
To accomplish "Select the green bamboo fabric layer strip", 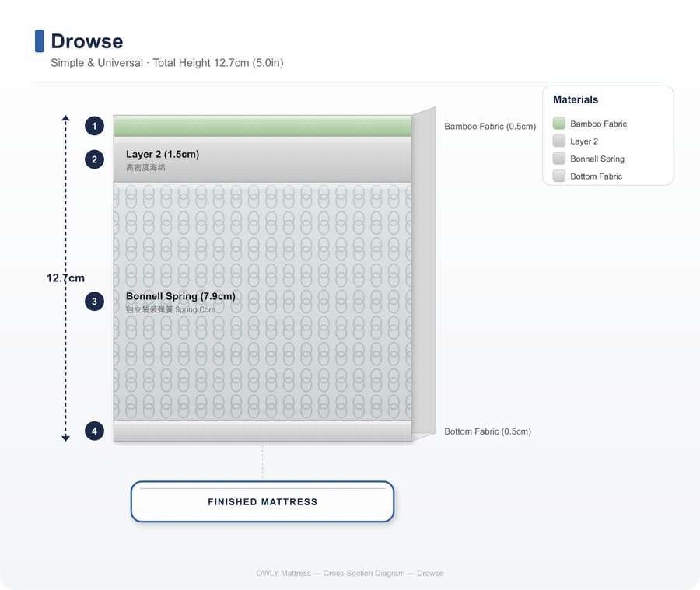I will coord(263,126).
